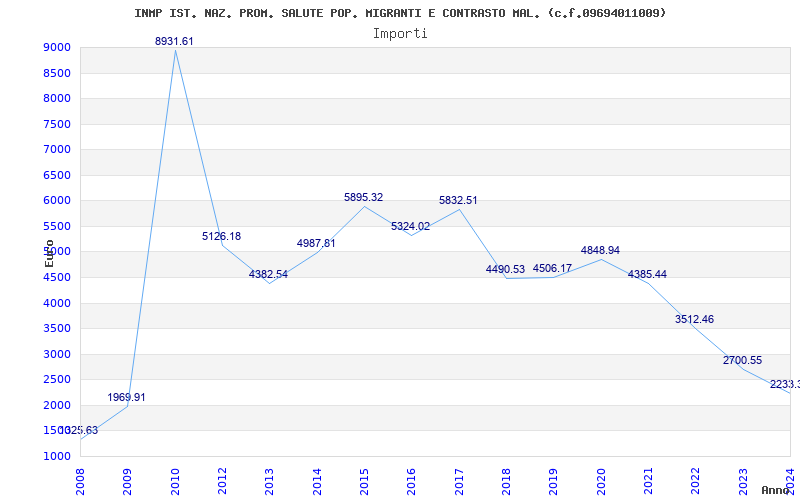Click the 3000 tick on y-axis
800x500 pixels.
pyautogui.click(x=57, y=354)
